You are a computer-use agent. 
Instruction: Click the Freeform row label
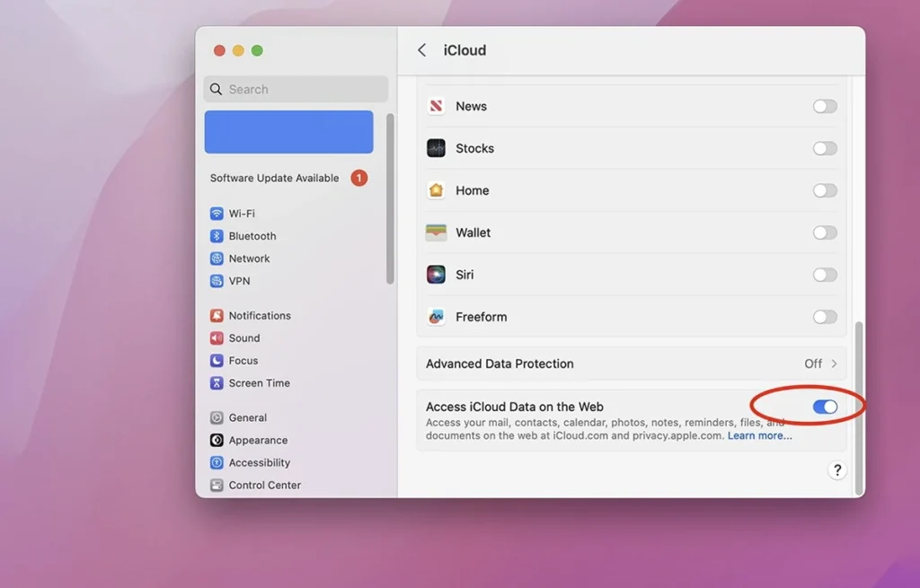coord(482,317)
